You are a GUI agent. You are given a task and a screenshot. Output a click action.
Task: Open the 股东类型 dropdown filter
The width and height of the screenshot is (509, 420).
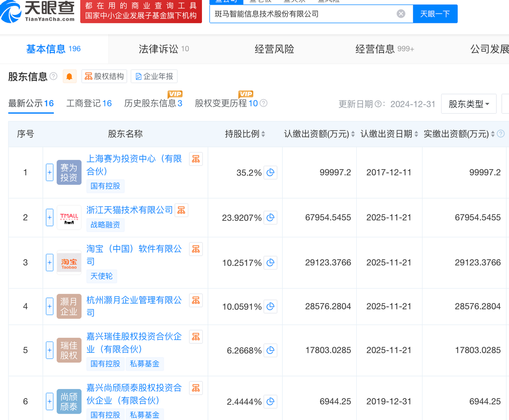(x=469, y=104)
